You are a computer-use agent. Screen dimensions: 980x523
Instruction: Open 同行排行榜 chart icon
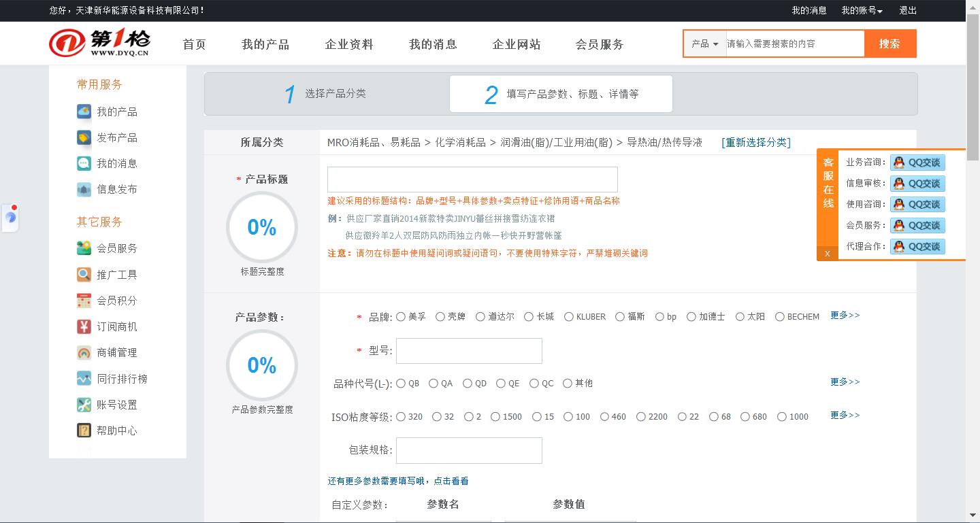84,379
